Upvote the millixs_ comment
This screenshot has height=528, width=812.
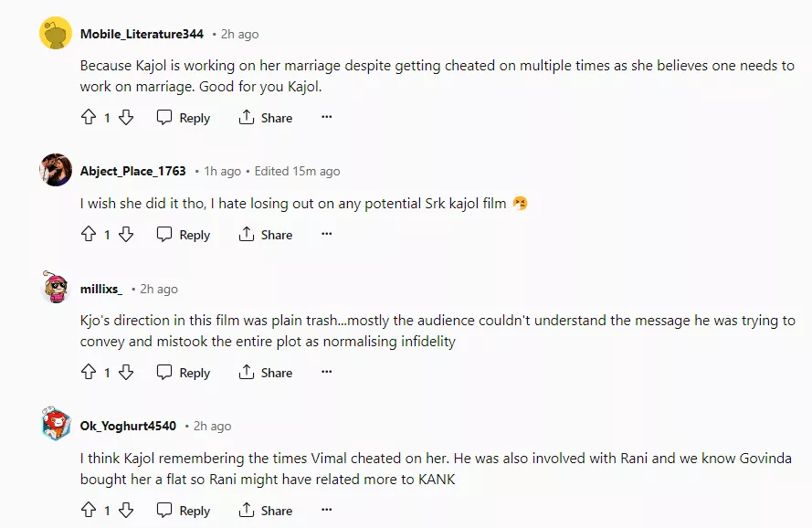pos(89,373)
